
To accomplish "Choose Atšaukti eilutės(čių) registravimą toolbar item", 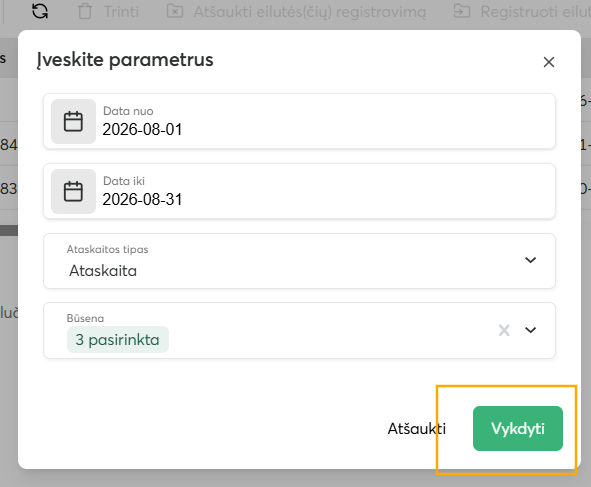I will click(310, 12).
